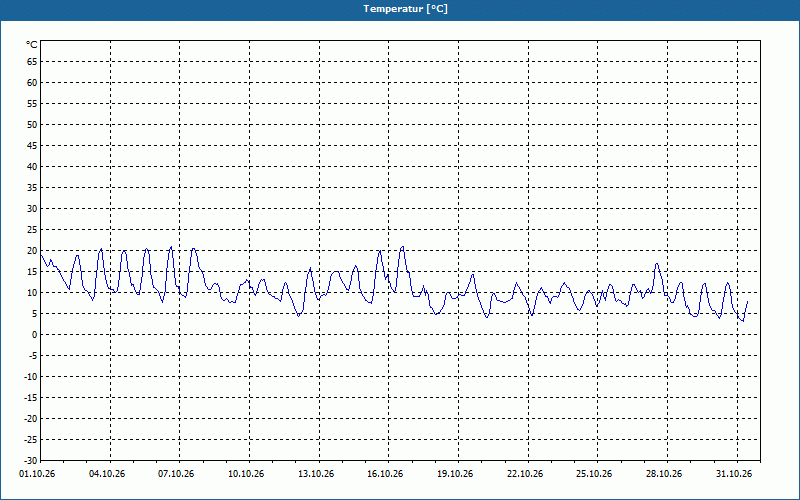The image size is (800, 500).
Task: Select the 50 value on temperature axis
Action: click(32, 124)
